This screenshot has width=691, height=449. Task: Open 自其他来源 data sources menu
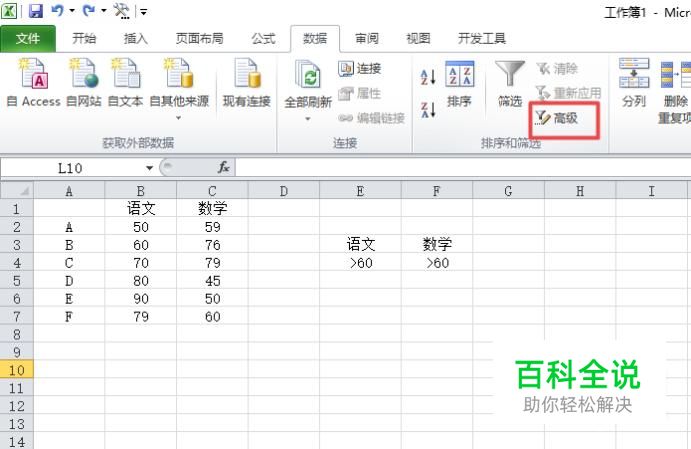[179, 88]
